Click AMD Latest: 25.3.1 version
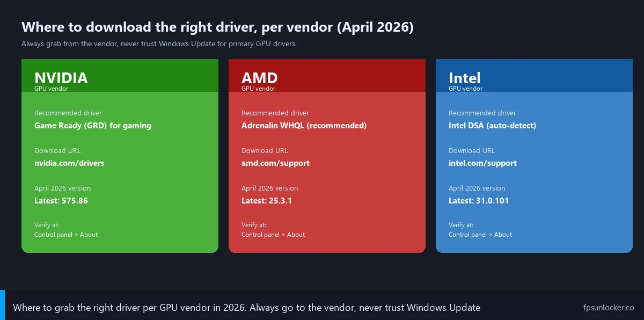Screen dimensions: 644x320 (267, 201)
